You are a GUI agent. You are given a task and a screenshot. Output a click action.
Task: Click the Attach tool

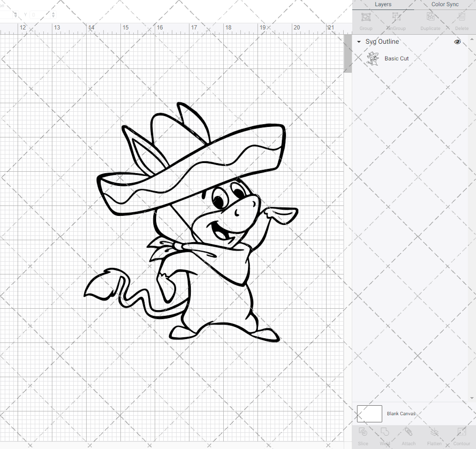[408, 436]
